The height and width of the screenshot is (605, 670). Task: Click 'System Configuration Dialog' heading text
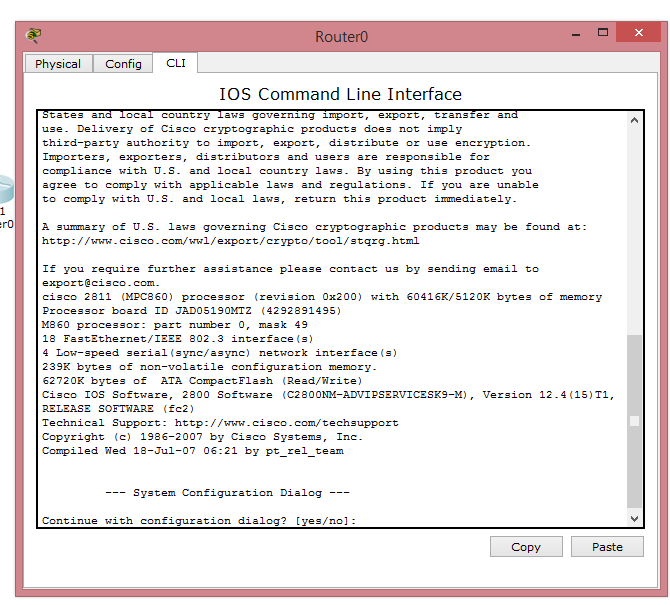click(x=227, y=493)
